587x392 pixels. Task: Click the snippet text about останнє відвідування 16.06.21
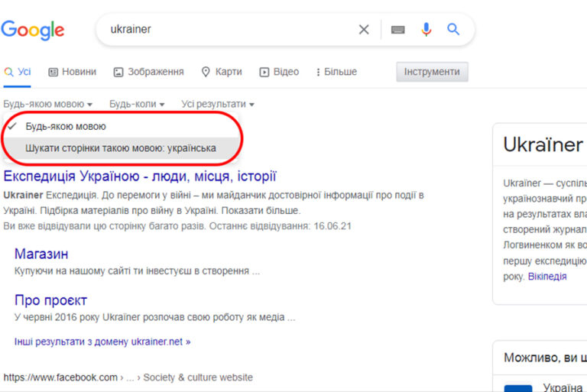point(177,226)
